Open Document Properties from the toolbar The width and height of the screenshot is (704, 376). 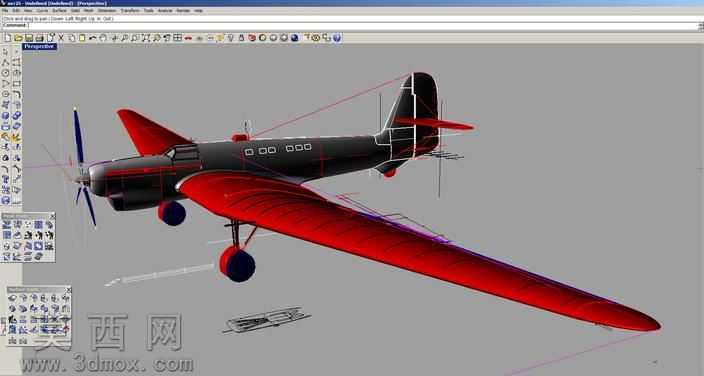[51, 38]
